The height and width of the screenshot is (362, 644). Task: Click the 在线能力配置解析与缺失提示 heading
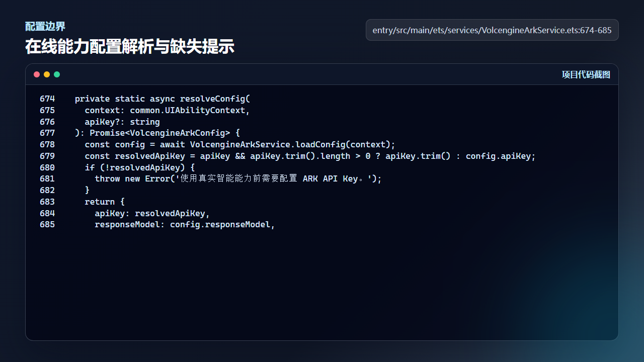pyautogui.click(x=130, y=47)
